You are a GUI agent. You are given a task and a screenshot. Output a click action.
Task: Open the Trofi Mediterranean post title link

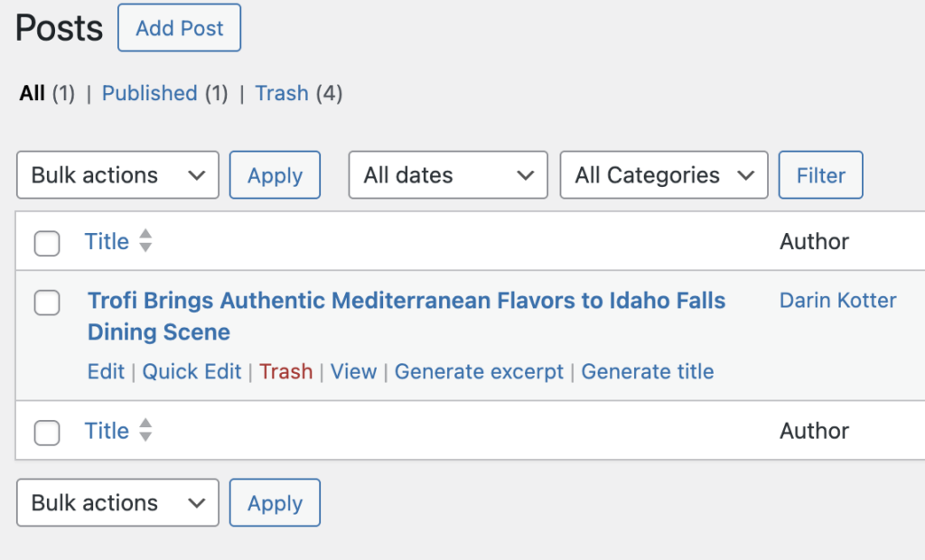[405, 301]
